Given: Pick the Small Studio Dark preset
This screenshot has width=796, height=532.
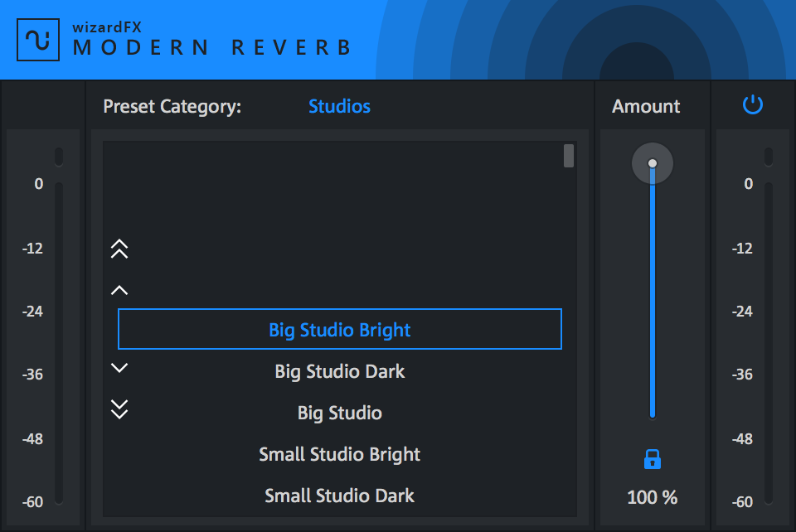Looking at the screenshot, I should 340,496.
